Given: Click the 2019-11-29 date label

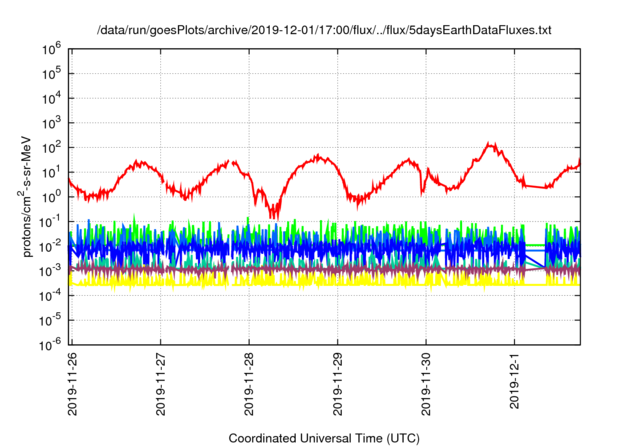Looking at the screenshot, I should (338, 384).
